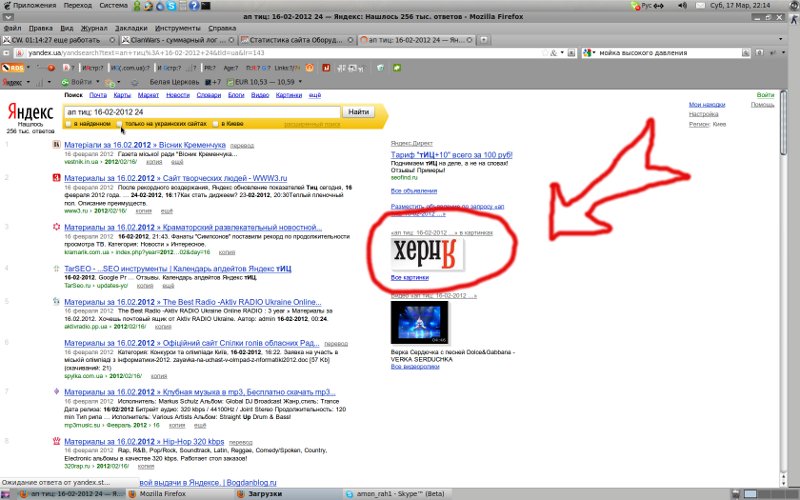Click the Яндекс logo on the page

[30, 112]
